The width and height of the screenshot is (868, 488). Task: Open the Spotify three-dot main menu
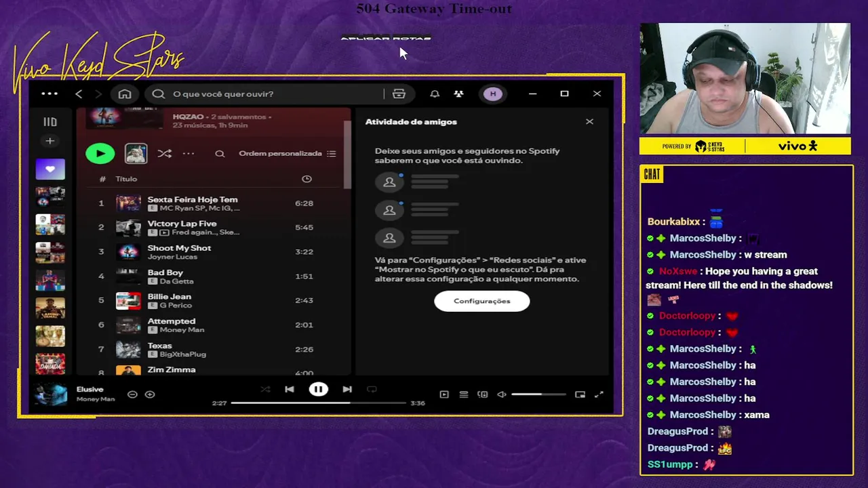click(x=50, y=94)
